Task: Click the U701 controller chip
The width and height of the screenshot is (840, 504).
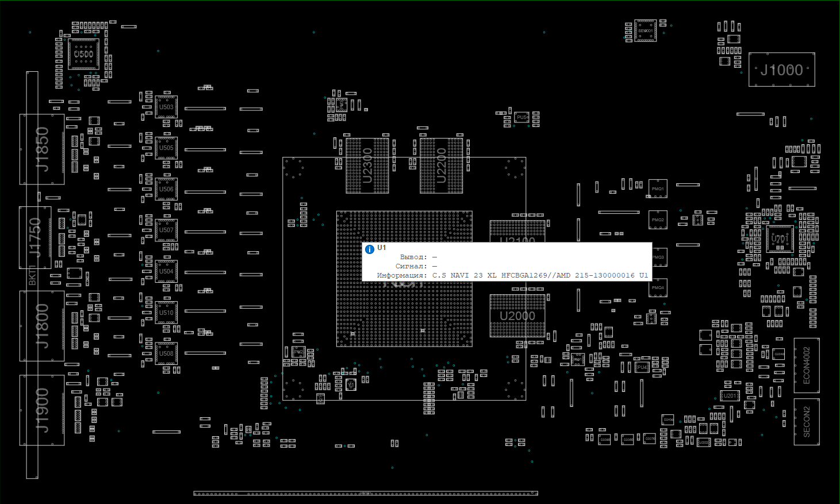Action: point(780,238)
